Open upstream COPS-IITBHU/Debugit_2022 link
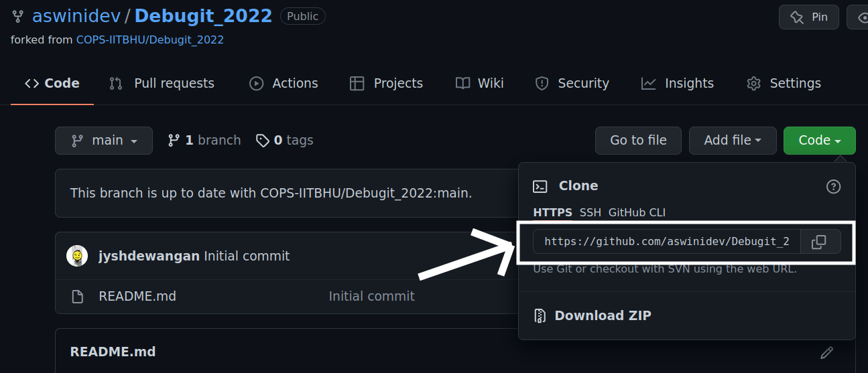This screenshot has width=868, height=373. pyautogui.click(x=150, y=40)
